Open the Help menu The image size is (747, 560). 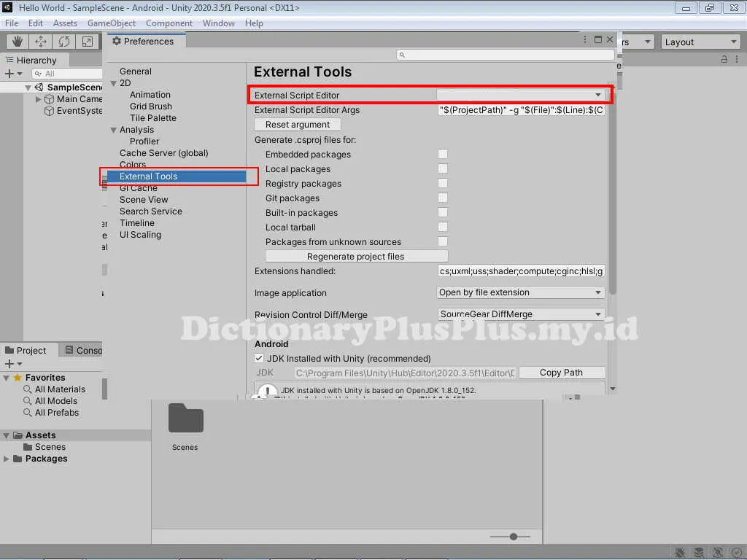coord(254,23)
